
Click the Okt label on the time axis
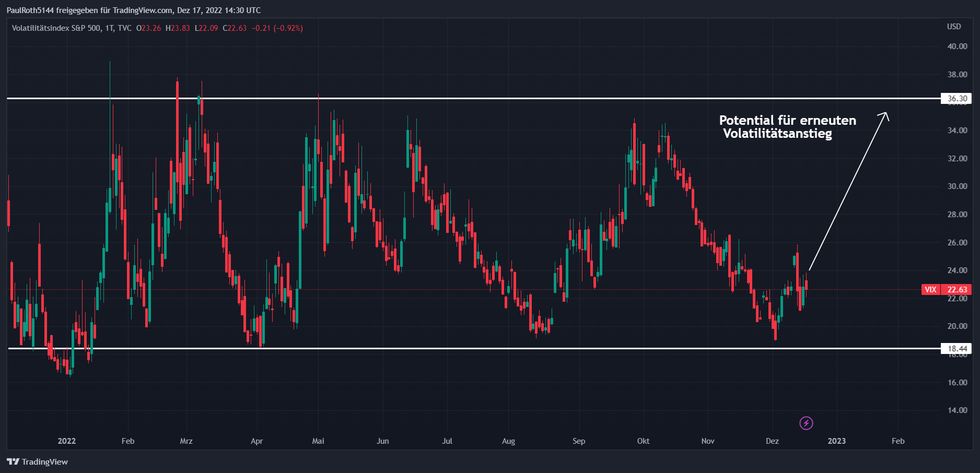(x=643, y=441)
